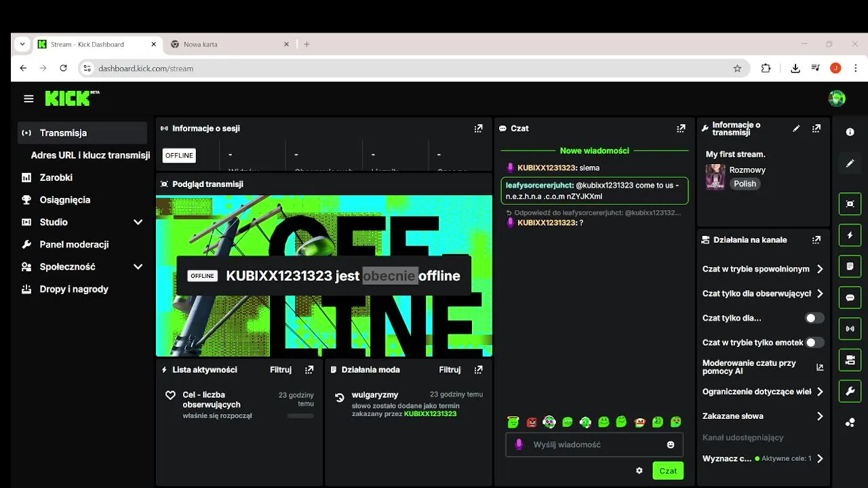Screen dimensions: 868x488
Task: Bookmark this page with the star icon
Action: [737, 68]
